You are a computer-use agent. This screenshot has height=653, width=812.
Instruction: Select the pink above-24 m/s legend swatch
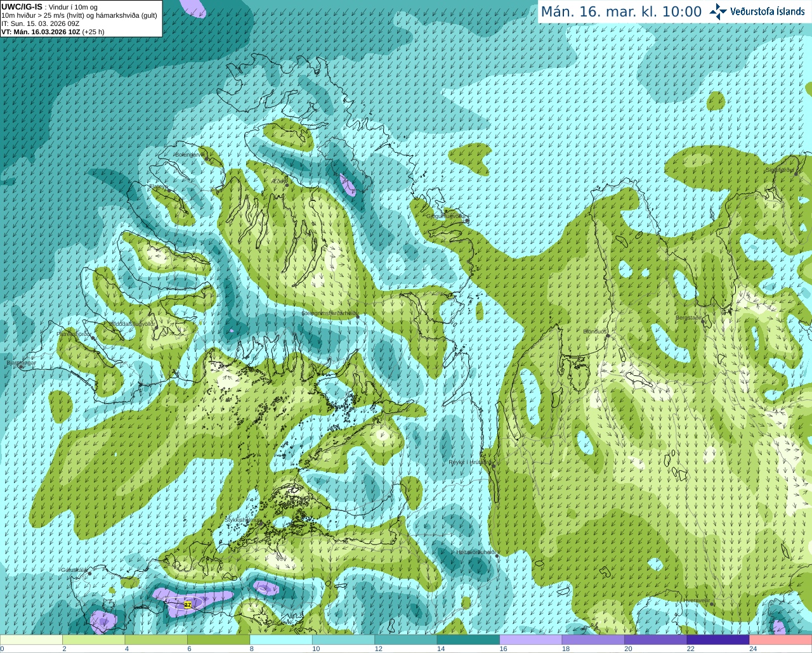[781, 640]
